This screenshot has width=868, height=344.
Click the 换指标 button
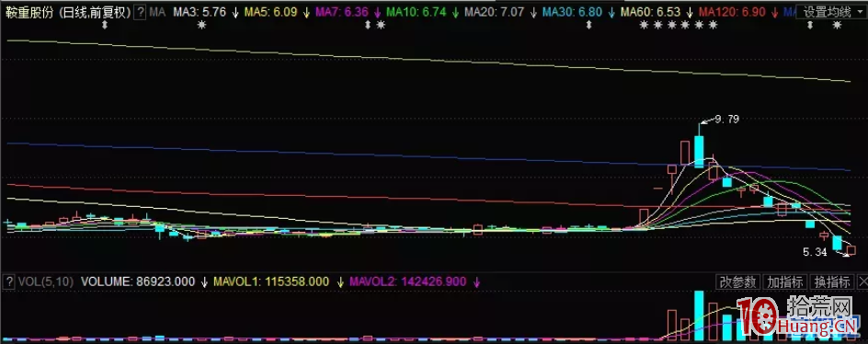[x=832, y=282]
